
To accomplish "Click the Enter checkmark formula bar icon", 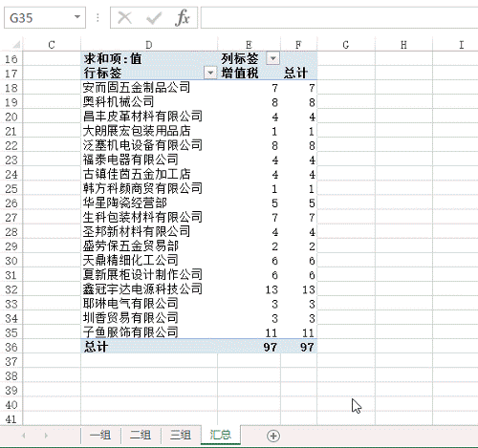I will tap(154, 18).
